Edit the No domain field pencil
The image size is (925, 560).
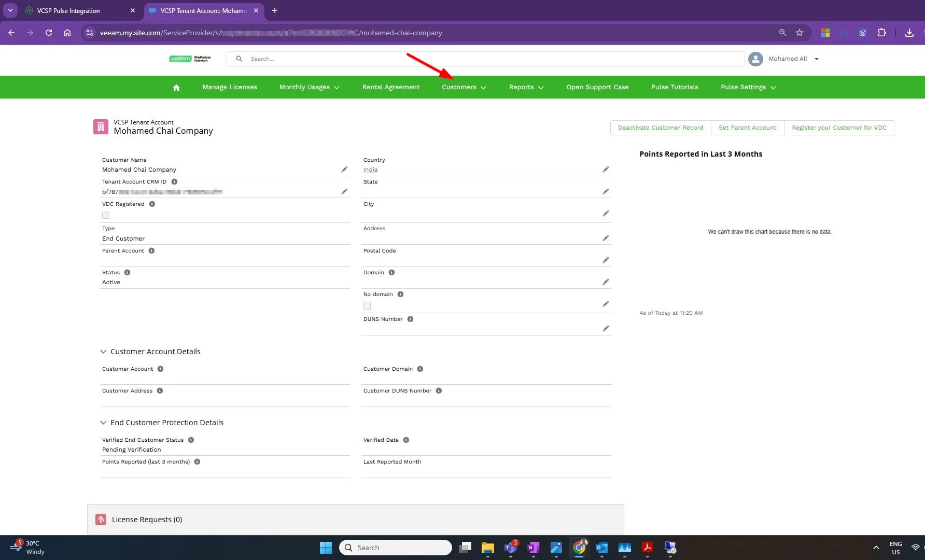[x=606, y=304]
